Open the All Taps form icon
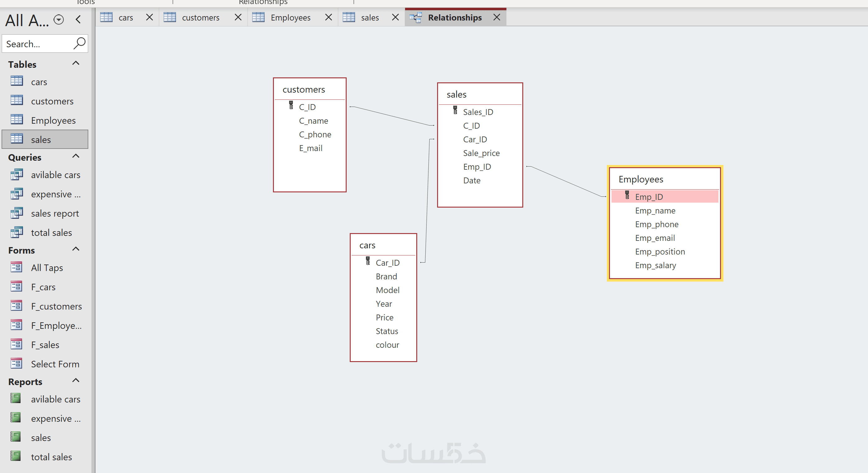Screen dimensions: 868x473 click(16, 268)
